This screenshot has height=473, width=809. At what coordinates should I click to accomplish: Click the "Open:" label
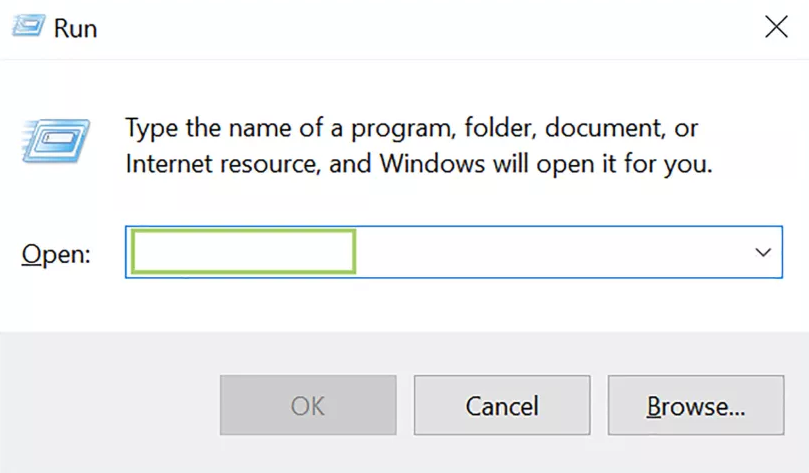56,254
